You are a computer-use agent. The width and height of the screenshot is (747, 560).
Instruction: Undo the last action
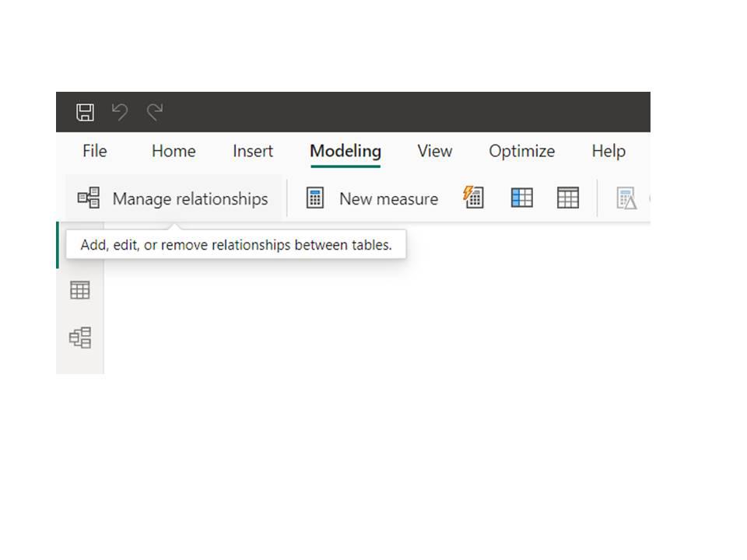click(120, 112)
